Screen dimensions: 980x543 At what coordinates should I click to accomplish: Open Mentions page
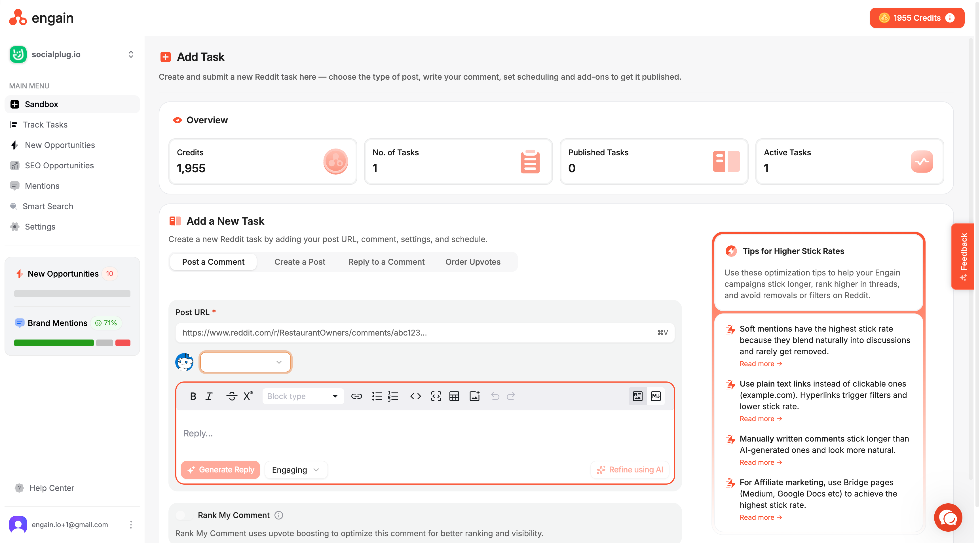pyautogui.click(x=72, y=186)
